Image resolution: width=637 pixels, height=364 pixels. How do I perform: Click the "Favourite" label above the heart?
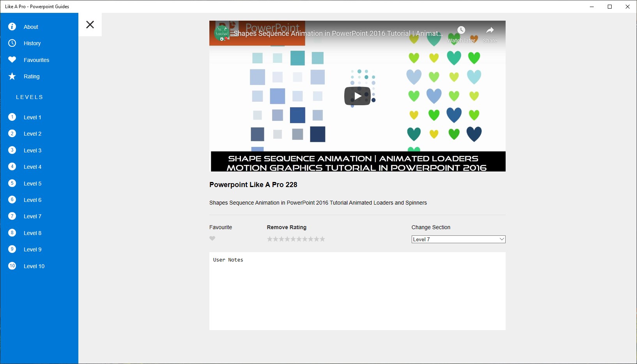221,227
